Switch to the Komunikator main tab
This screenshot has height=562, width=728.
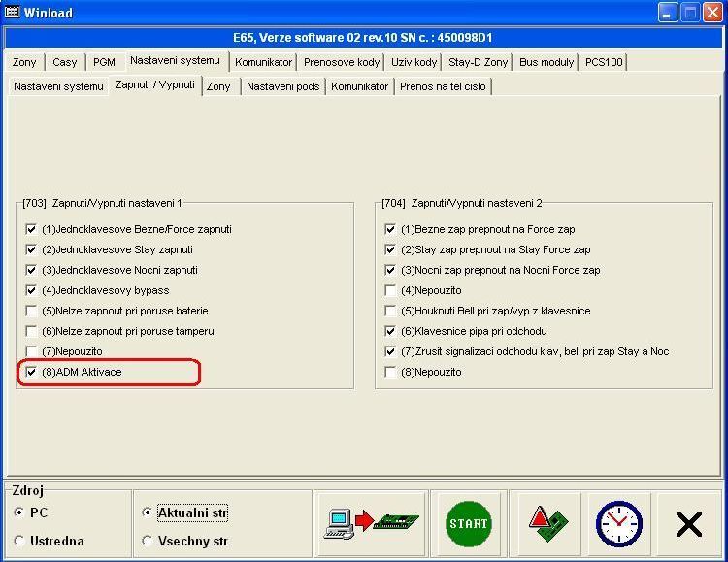coord(263,62)
